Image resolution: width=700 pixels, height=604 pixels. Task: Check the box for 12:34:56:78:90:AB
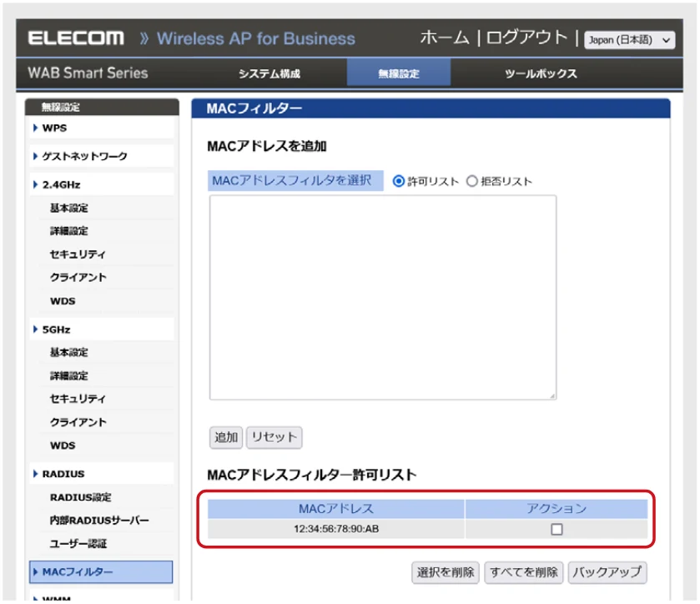pos(556,530)
